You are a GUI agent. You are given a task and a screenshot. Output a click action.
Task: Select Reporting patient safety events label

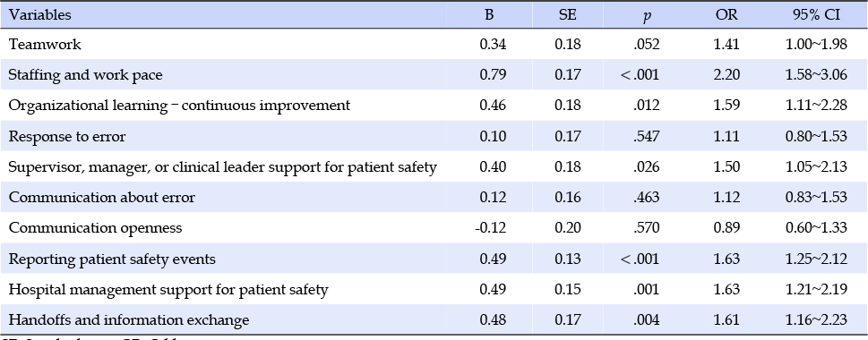112,259
